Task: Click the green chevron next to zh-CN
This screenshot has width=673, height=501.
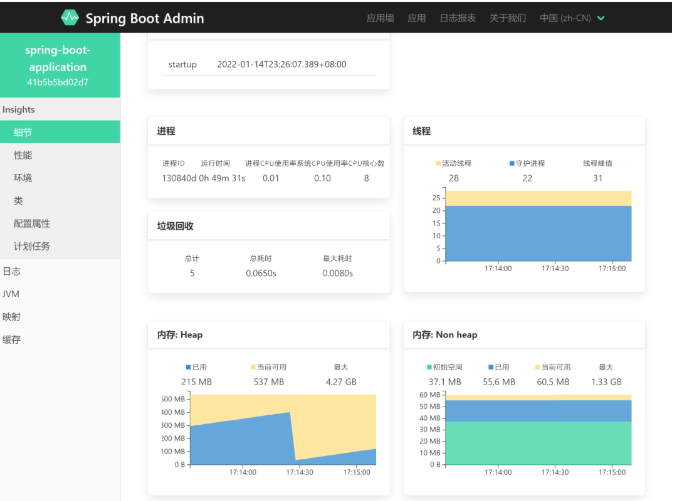Action: (601, 18)
